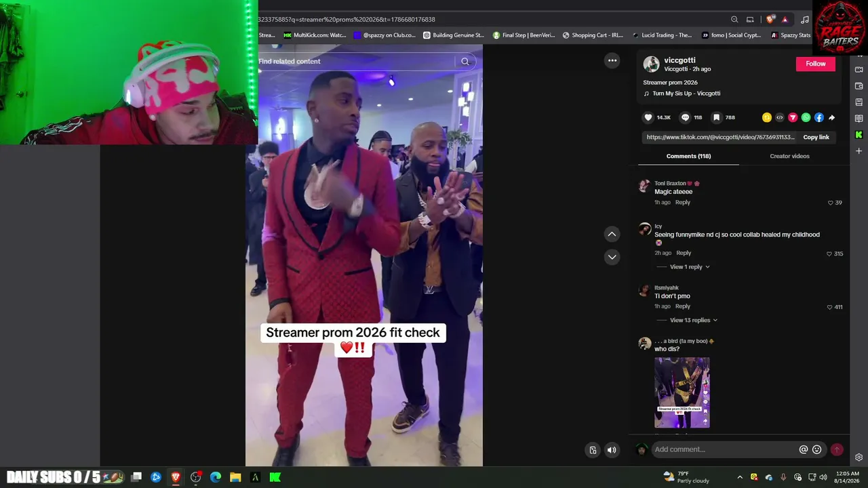Go to the previous video
The image size is (868, 488).
tap(612, 234)
